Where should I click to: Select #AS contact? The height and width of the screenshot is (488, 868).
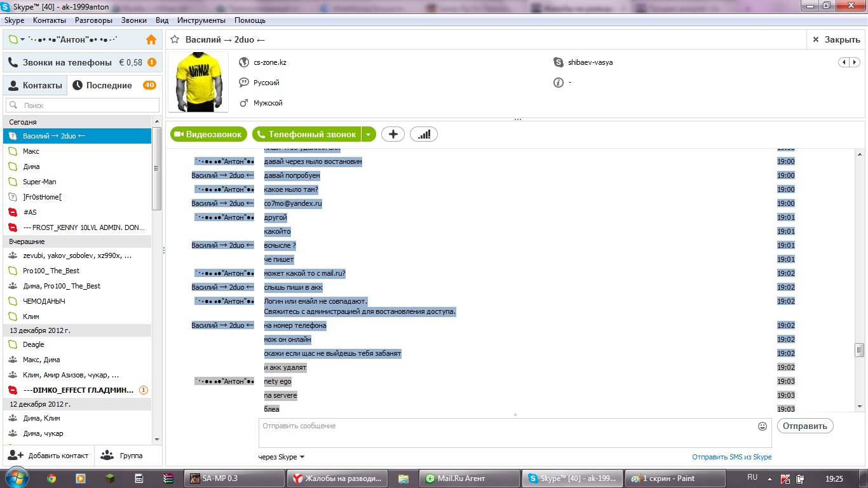click(x=78, y=212)
